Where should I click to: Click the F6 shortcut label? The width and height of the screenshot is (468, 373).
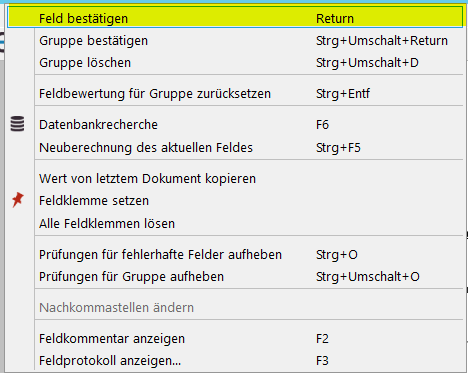(322, 125)
